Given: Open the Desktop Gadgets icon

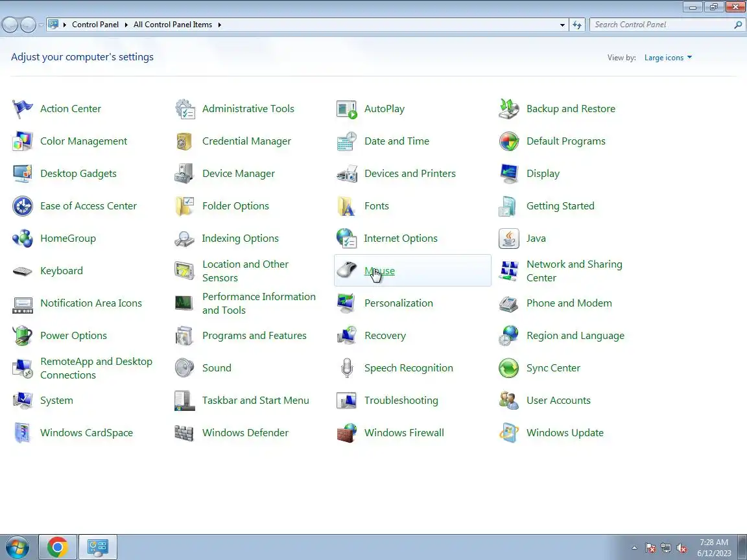Looking at the screenshot, I should click(23, 174).
